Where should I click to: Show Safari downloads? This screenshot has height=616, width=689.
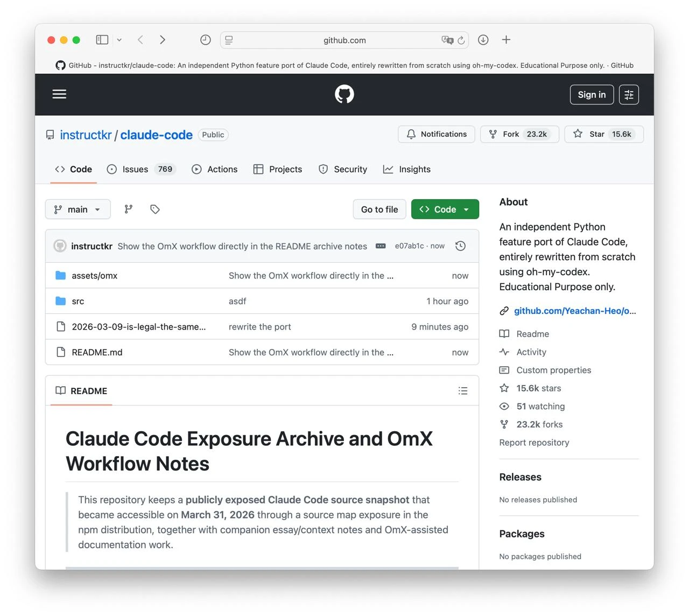coord(483,40)
